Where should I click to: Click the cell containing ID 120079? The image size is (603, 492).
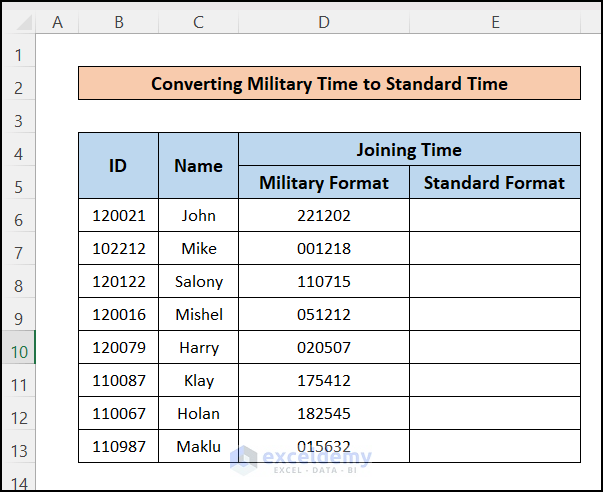coord(118,347)
